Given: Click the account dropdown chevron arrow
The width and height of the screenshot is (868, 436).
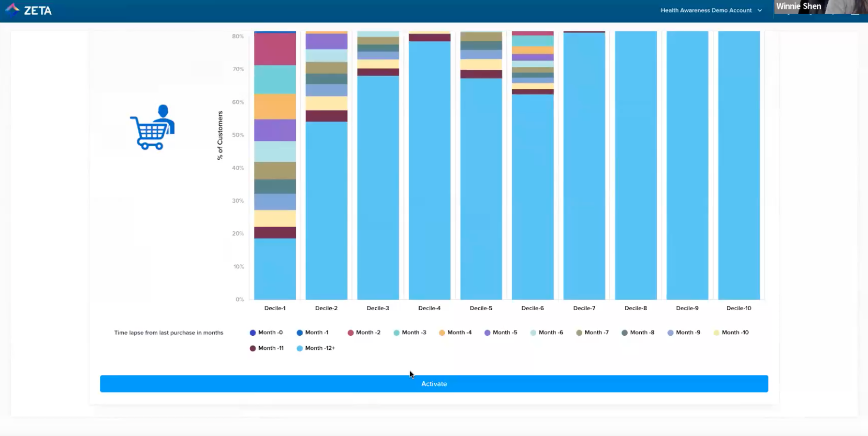Looking at the screenshot, I should [760, 10].
